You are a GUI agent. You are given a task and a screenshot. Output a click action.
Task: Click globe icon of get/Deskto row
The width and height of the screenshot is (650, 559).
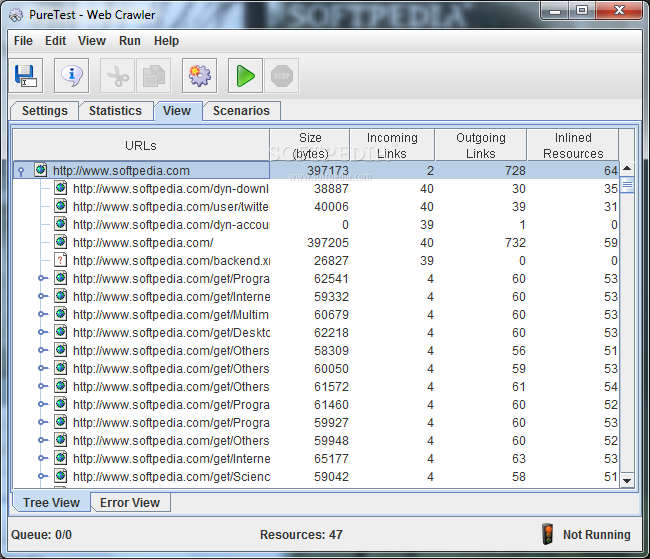61,332
